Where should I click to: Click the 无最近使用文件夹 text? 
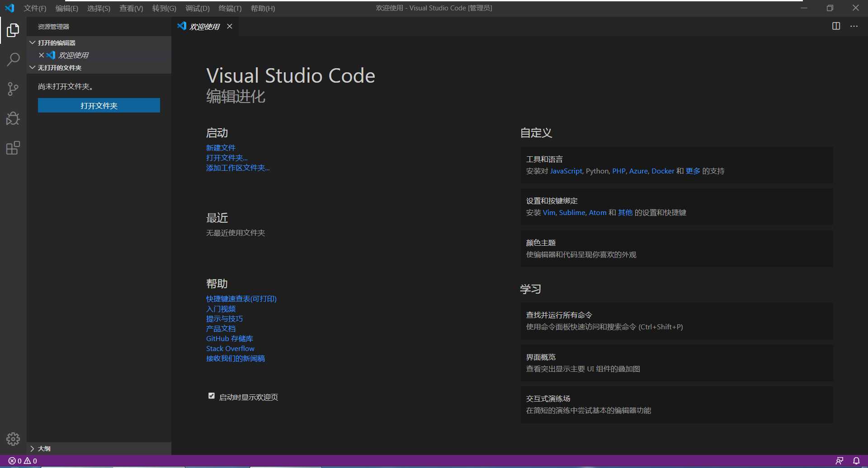pos(236,233)
